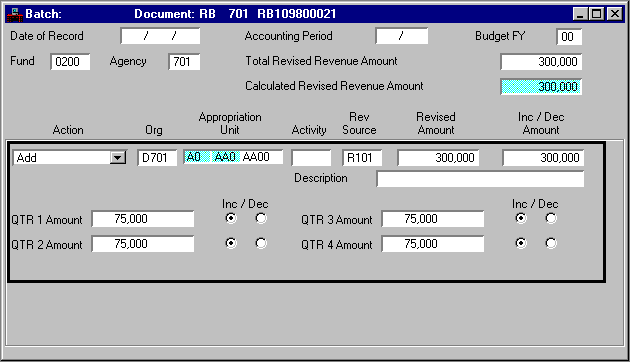This screenshot has height=362, width=630.
Task: Click the Org field containing D701
Action: coord(157,157)
